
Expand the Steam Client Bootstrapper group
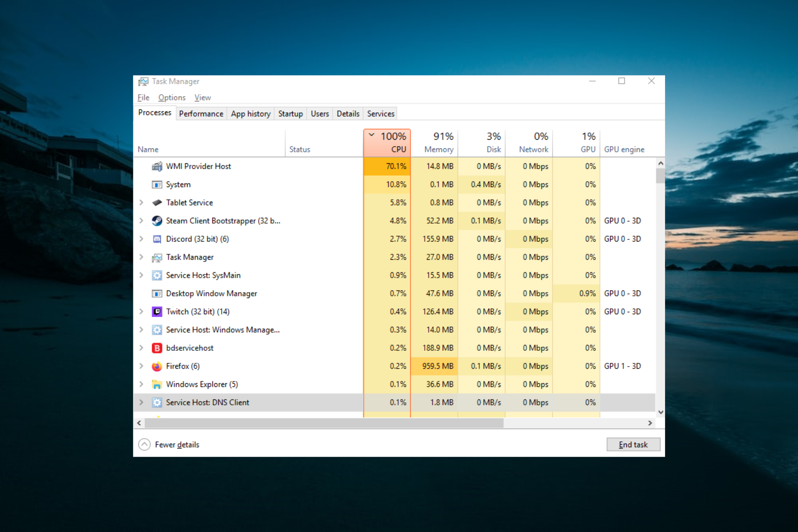pyautogui.click(x=141, y=221)
